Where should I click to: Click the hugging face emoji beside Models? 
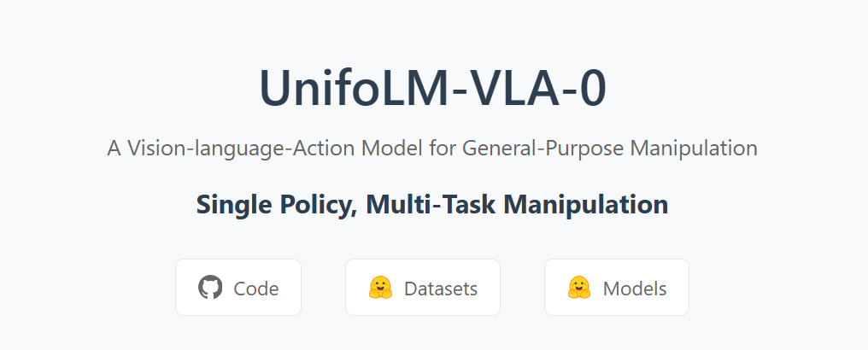pos(579,288)
